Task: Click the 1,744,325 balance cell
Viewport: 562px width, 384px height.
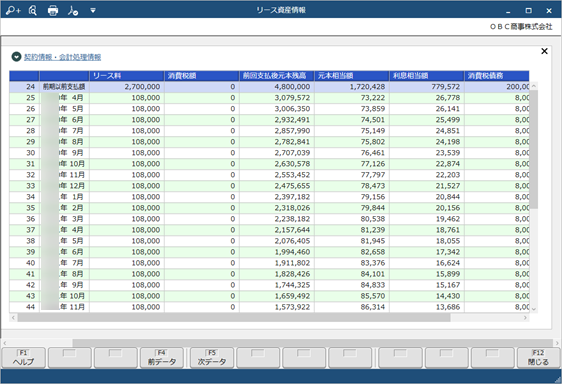Action: [x=277, y=285]
